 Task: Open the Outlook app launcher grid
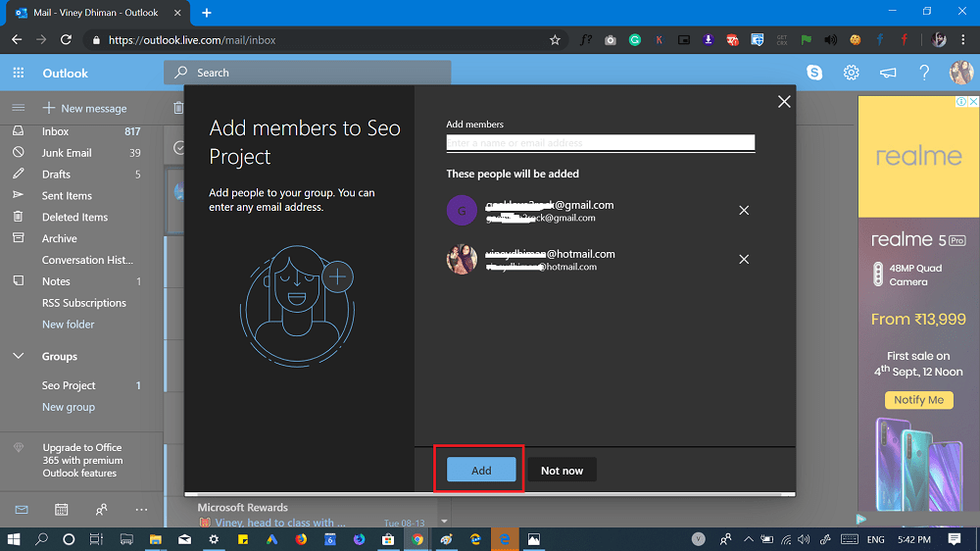tap(18, 73)
